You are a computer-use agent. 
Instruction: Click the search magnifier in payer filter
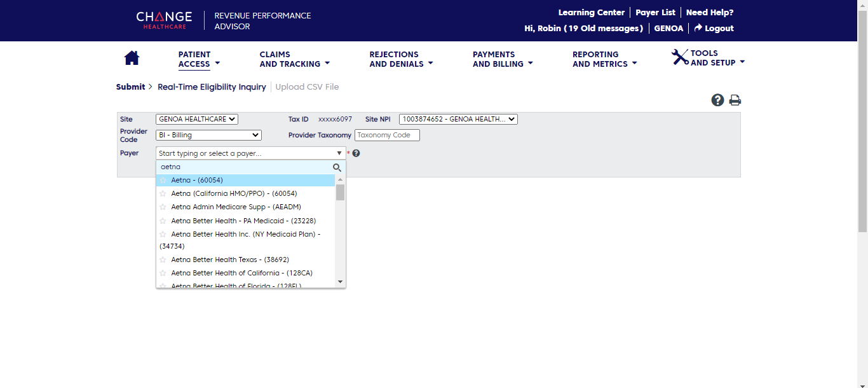(337, 167)
